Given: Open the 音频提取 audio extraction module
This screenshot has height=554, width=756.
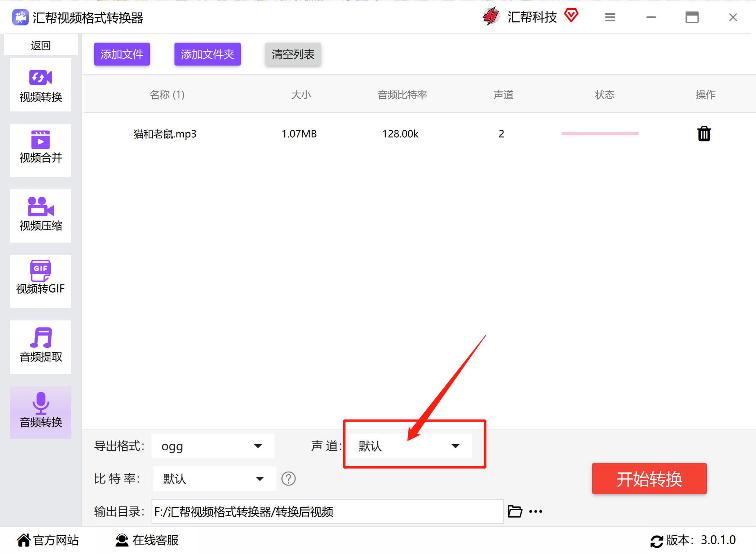Looking at the screenshot, I should pos(41,347).
